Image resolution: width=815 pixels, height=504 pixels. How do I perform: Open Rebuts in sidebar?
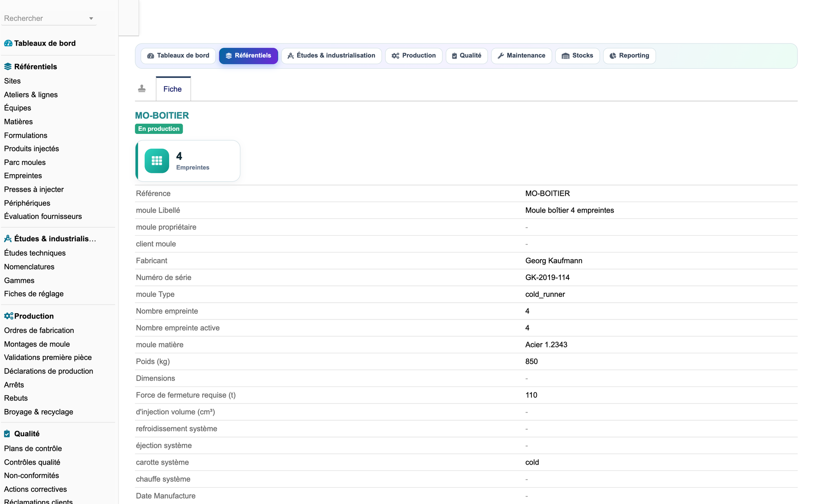16,398
